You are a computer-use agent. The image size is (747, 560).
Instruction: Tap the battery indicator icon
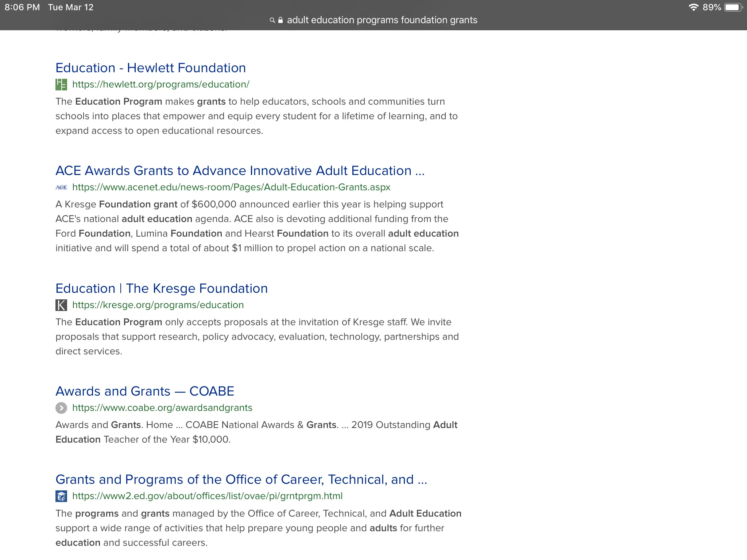point(733,7)
